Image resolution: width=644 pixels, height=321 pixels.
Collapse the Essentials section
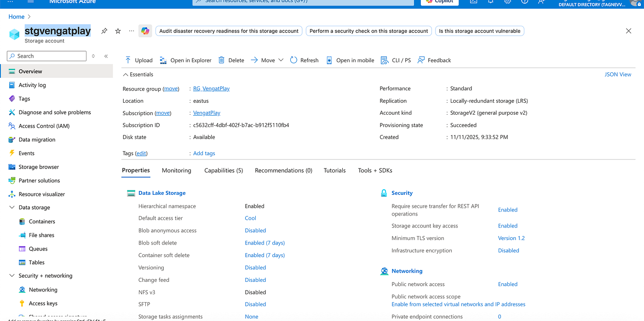125,74
